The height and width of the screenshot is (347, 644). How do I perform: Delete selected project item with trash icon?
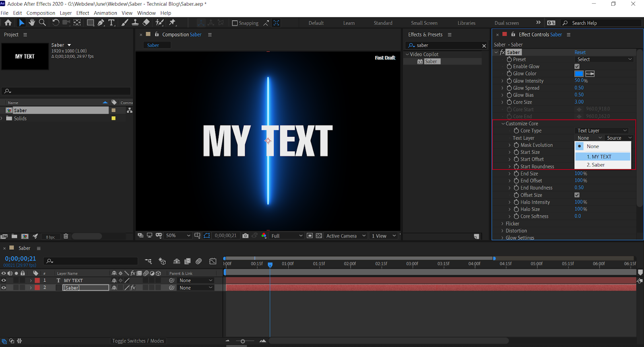(x=66, y=236)
